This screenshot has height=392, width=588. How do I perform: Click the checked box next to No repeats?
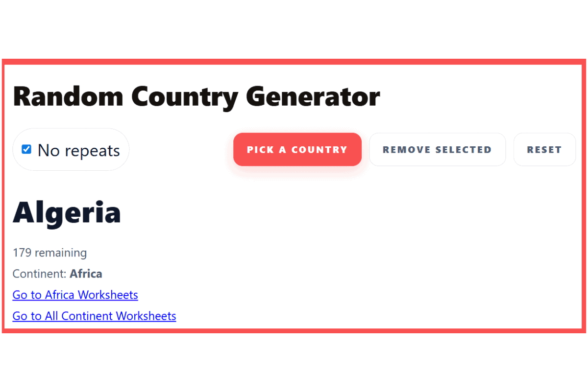(x=26, y=149)
